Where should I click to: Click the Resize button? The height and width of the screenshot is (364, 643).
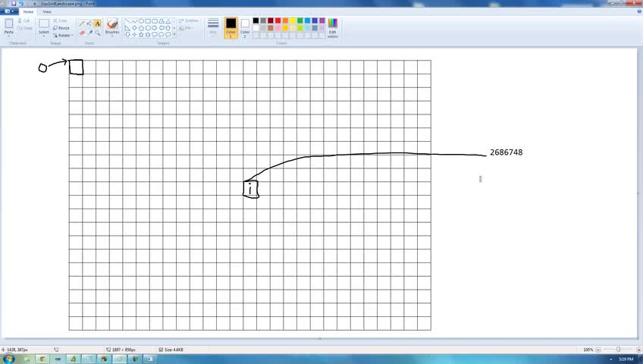pyautogui.click(x=61, y=28)
